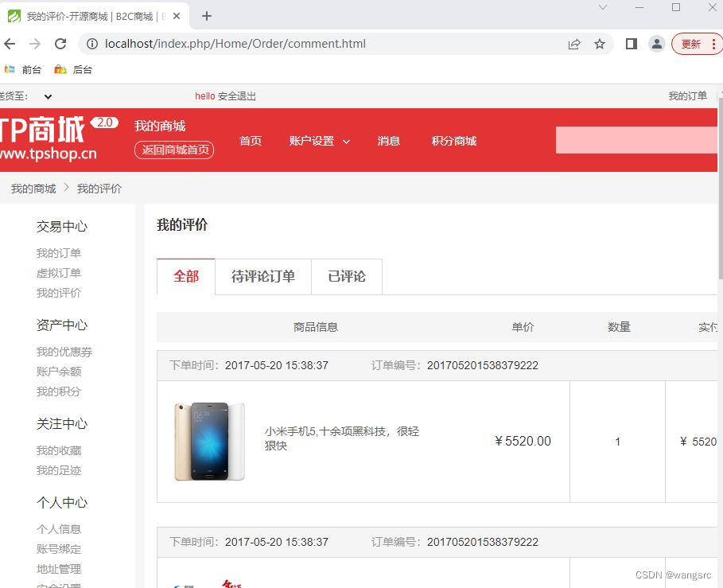Click the share icon in the address bar

(x=574, y=45)
